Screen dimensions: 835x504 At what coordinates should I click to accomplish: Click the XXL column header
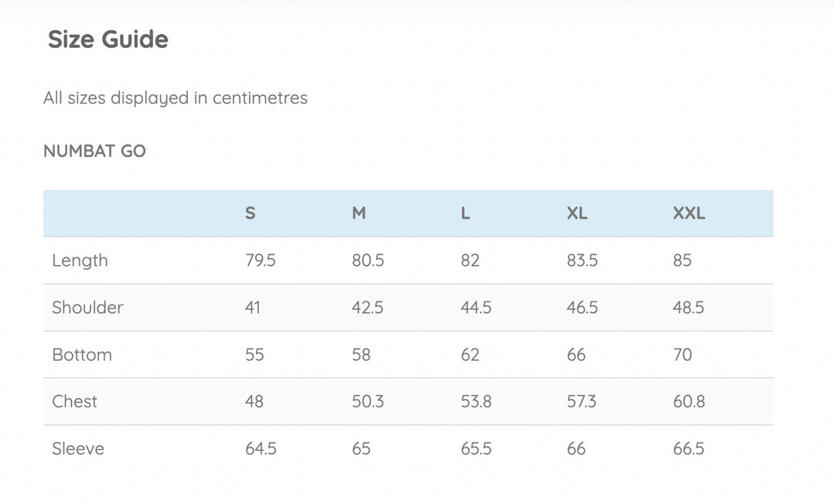pyautogui.click(x=689, y=213)
